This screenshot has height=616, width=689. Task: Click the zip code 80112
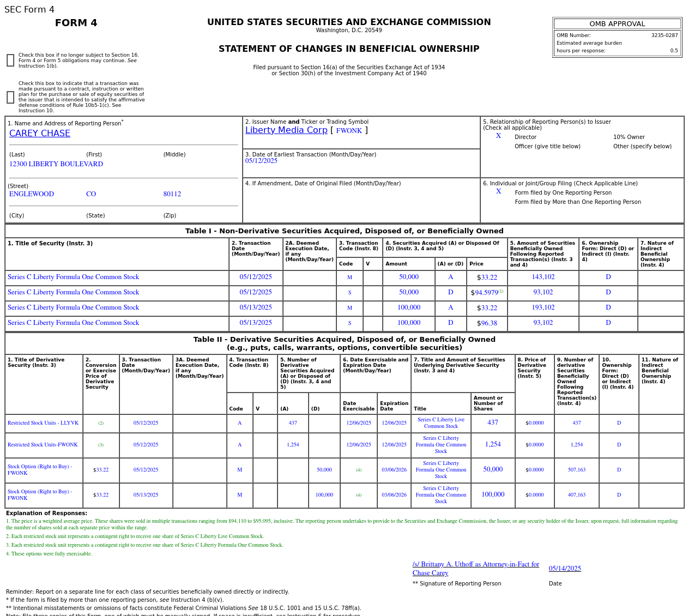172,194
